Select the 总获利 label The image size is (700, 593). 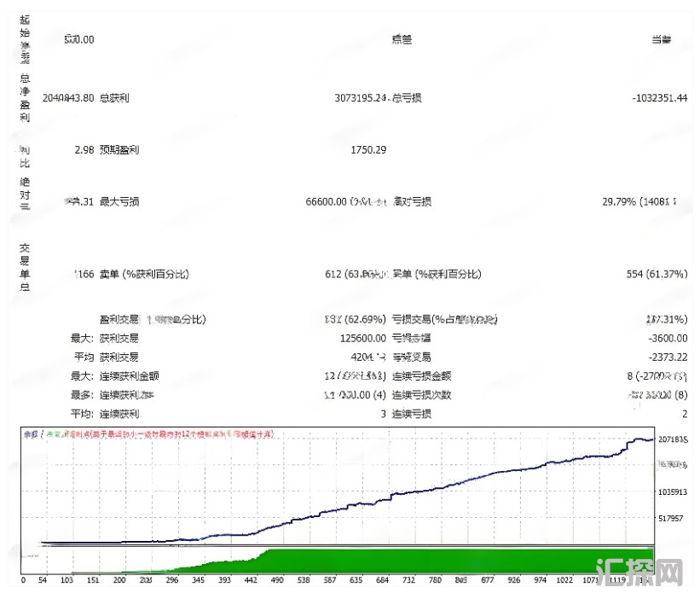[115, 98]
